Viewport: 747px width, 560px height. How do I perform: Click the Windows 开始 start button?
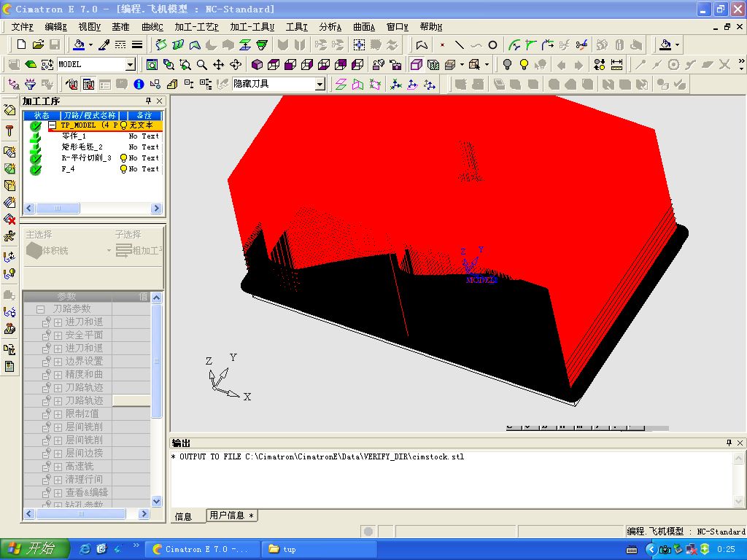[x=35, y=549]
